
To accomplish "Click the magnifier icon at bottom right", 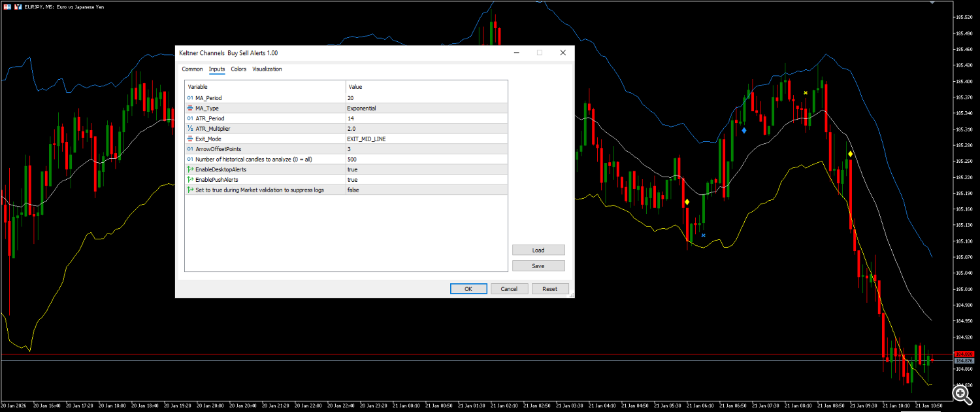I will (x=964, y=394).
